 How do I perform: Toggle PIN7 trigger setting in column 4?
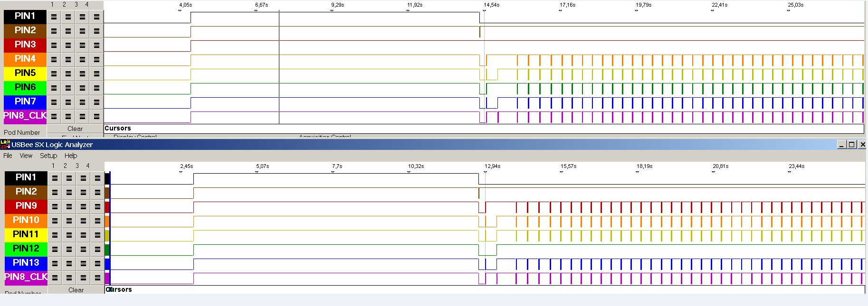(96, 102)
